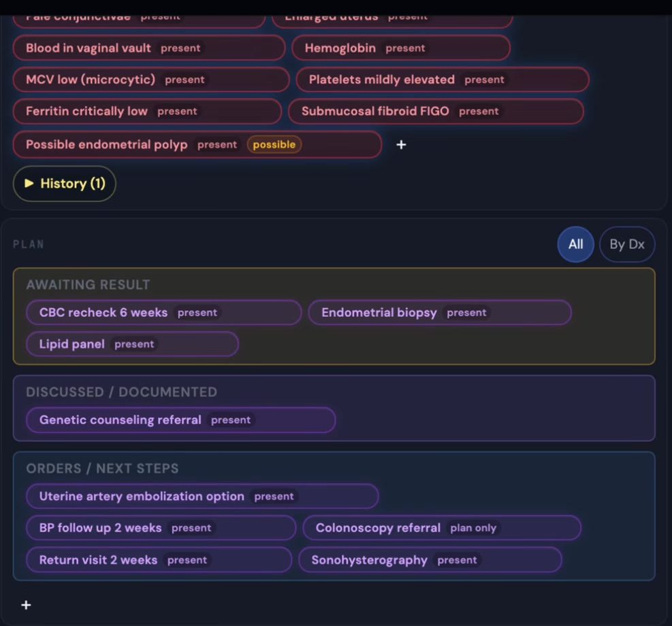Image resolution: width=672 pixels, height=626 pixels.
Task: Open the Hemoglobin finding chip
Action: click(401, 48)
